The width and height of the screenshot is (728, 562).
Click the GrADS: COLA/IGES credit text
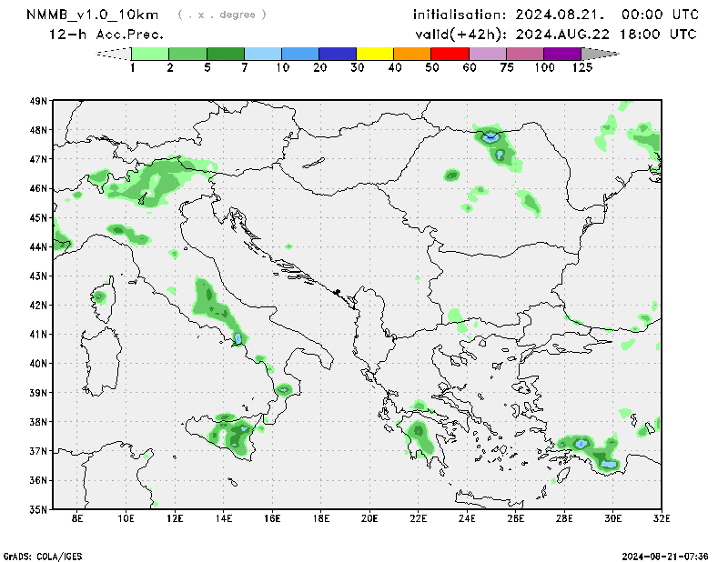(44, 555)
